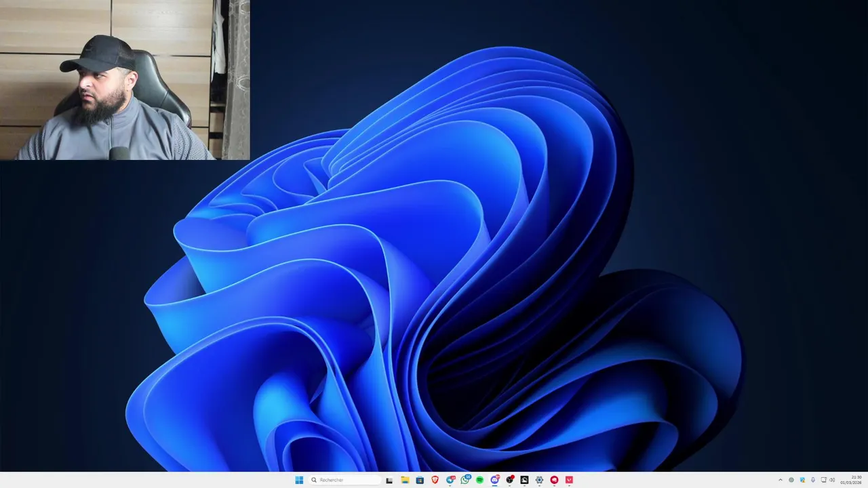Open Settings gear in the taskbar

coord(539,480)
